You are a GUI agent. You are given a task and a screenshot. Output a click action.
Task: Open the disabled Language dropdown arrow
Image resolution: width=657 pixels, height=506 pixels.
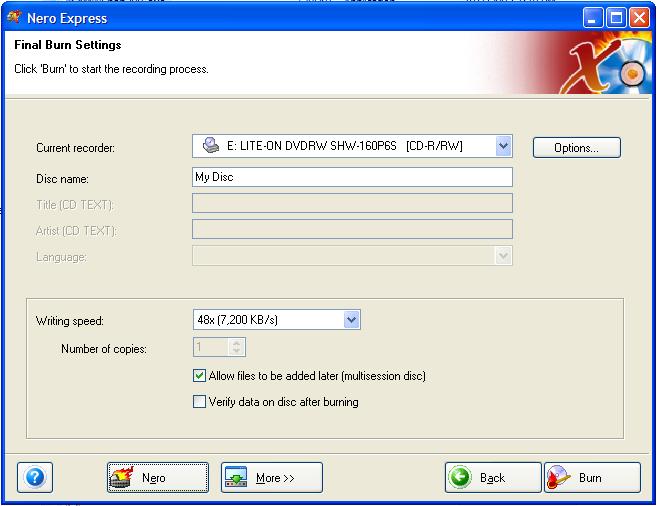click(x=503, y=256)
